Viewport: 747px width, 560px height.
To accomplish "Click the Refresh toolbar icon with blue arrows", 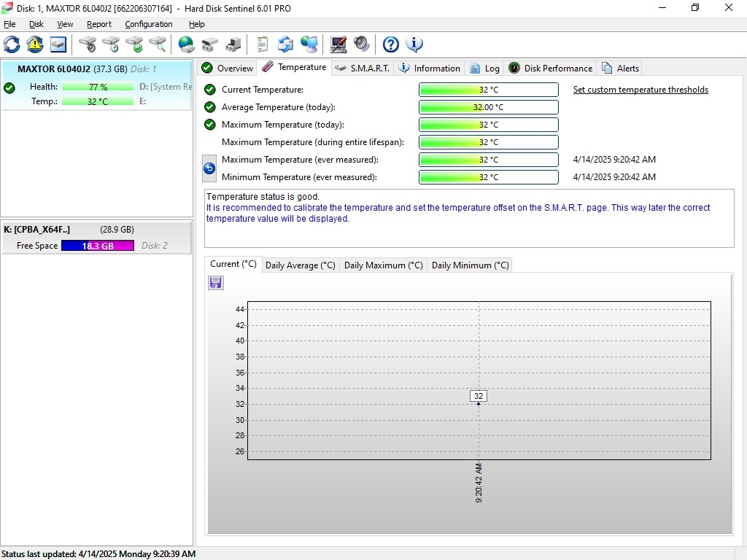I will pyautogui.click(x=12, y=44).
